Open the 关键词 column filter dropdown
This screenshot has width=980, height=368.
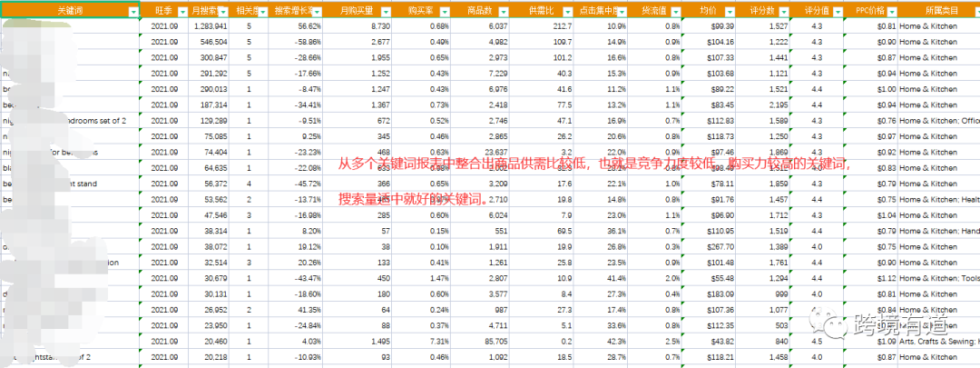click(x=132, y=12)
